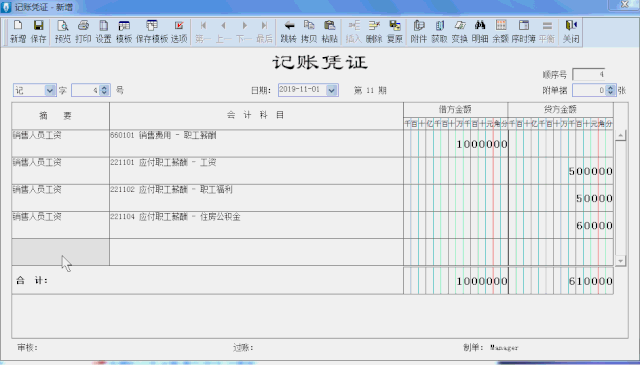Click the 销售人员工资 summary in the 660101 row

click(x=60, y=143)
